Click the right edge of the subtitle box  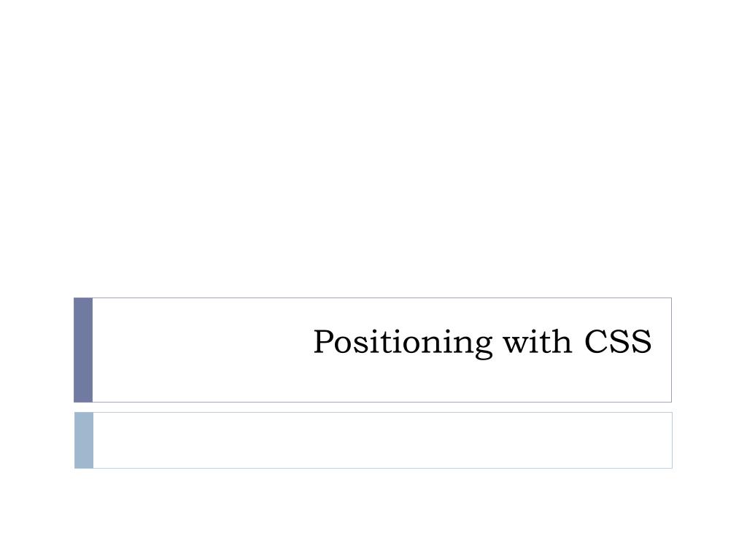[672, 440]
